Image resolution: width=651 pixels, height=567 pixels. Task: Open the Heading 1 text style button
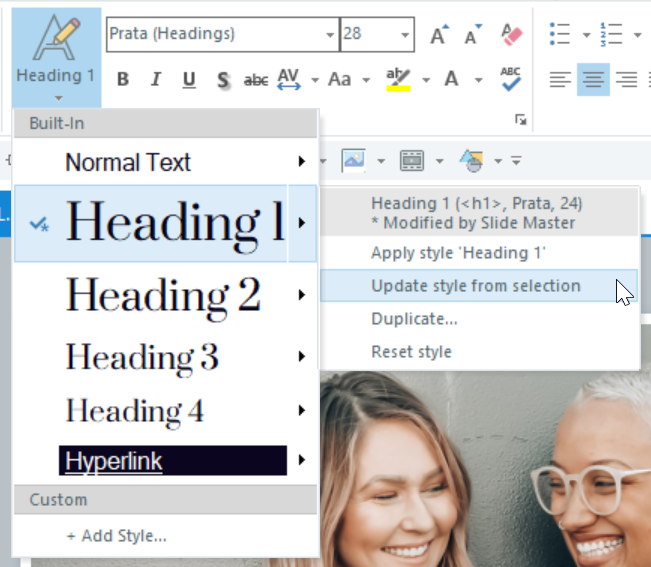pos(56,57)
